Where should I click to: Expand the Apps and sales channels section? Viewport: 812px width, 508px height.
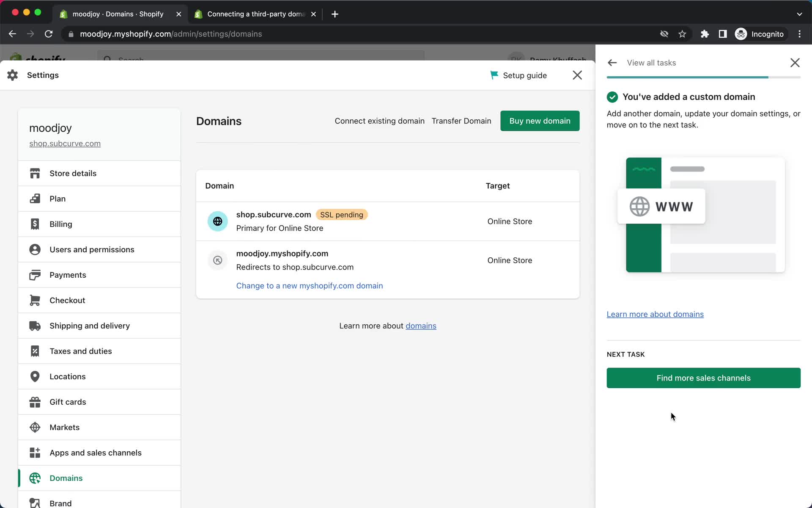tap(95, 453)
